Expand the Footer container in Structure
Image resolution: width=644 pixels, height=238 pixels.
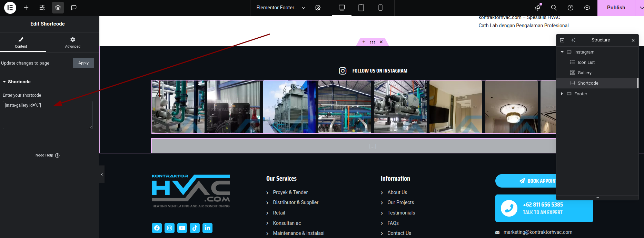coord(562,94)
